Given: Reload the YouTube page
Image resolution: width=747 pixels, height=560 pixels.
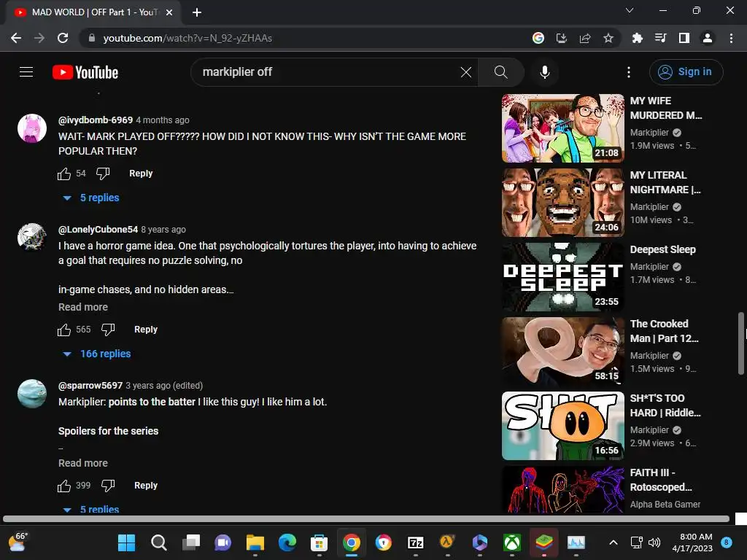Looking at the screenshot, I should 63,38.
